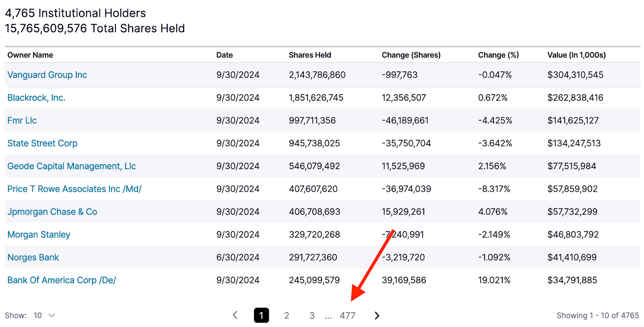Sort by Change (%) column header
644x327 pixels.
[498, 55]
